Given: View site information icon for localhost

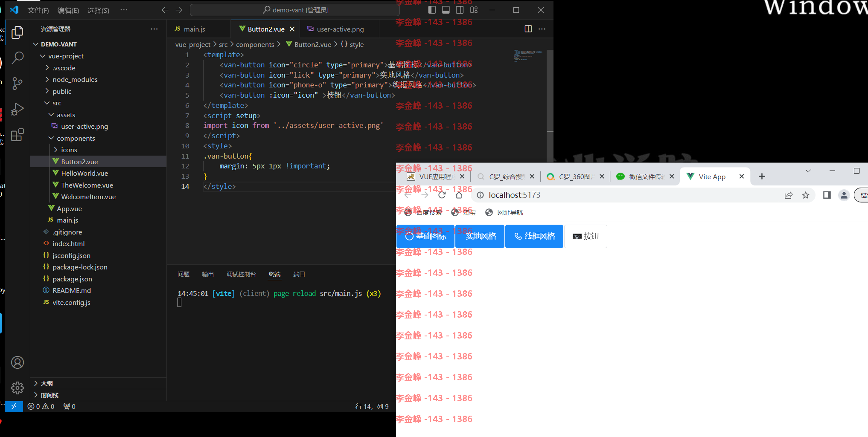Looking at the screenshot, I should [x=480, y=195].
